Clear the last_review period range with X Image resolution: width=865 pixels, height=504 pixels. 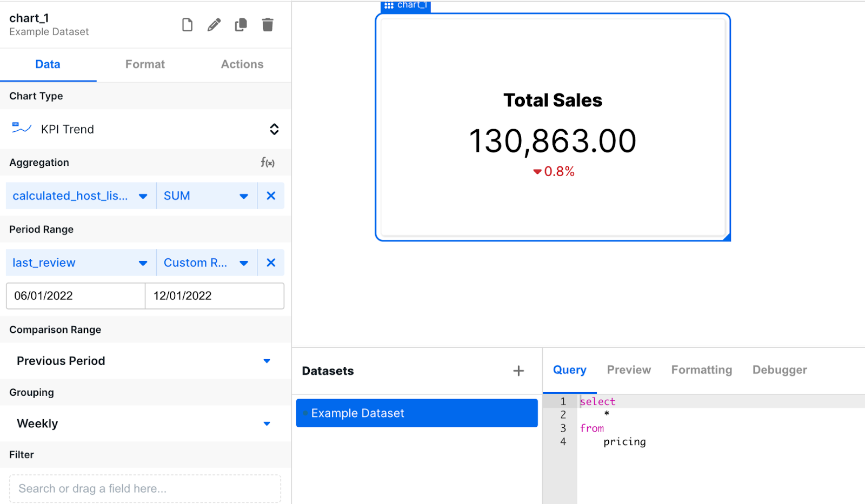click(271, 263)
